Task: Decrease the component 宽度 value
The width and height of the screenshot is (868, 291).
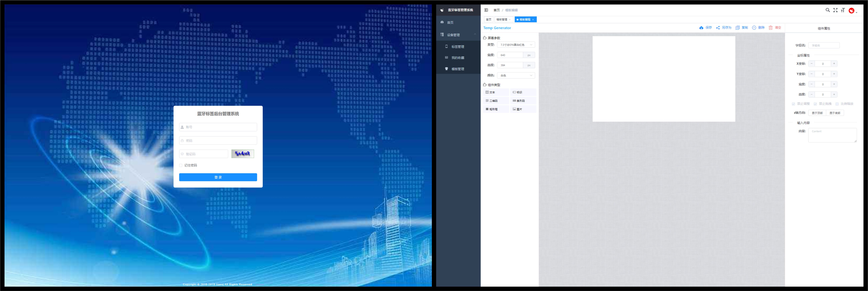Action: tap(811, 84)
